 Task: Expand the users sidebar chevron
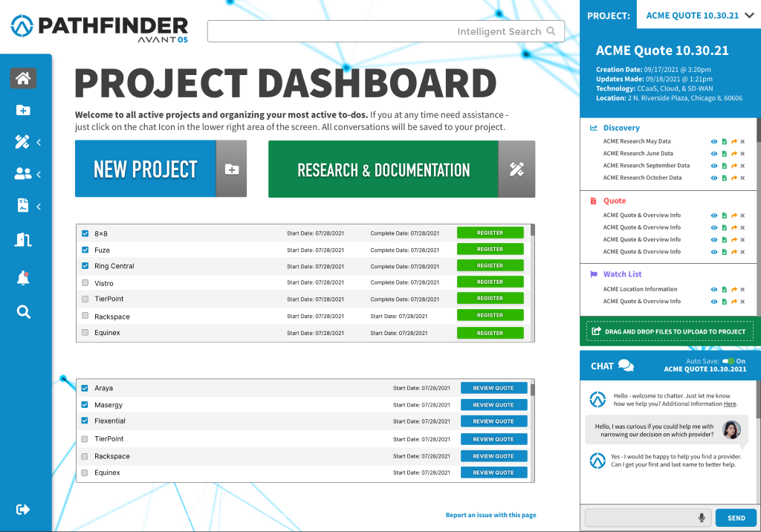[x=39, y=174]
